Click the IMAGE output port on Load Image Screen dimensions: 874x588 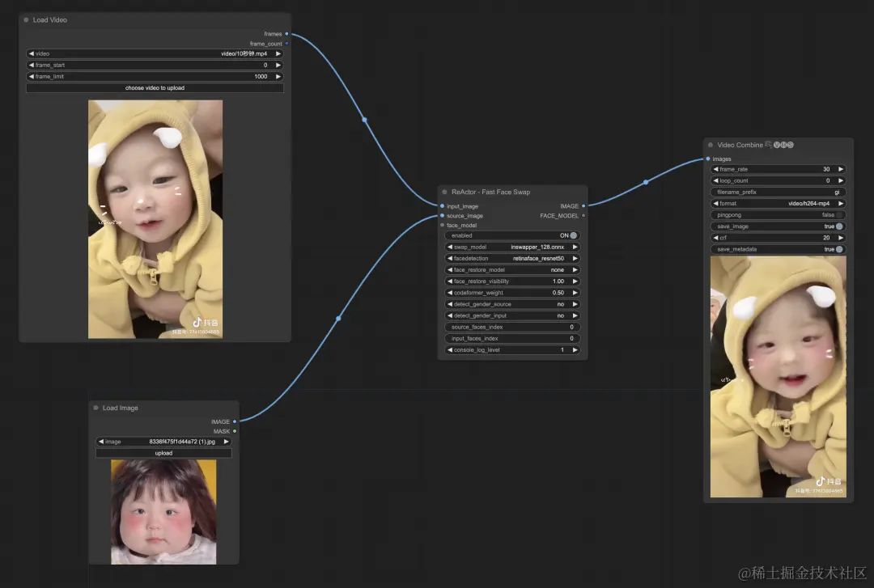[x=235, y=421]
